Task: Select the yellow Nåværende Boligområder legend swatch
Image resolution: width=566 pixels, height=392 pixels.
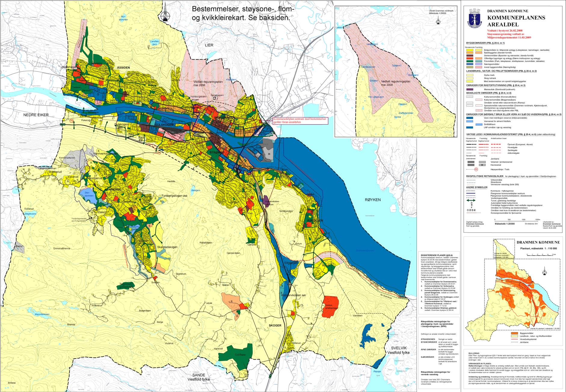Action: click(470, 50)
